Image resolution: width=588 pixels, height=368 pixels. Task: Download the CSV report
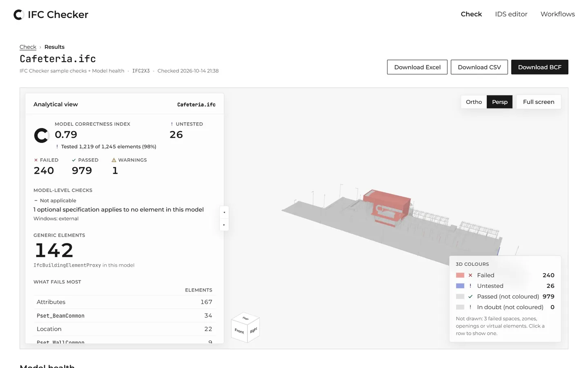tap(479, 67)
